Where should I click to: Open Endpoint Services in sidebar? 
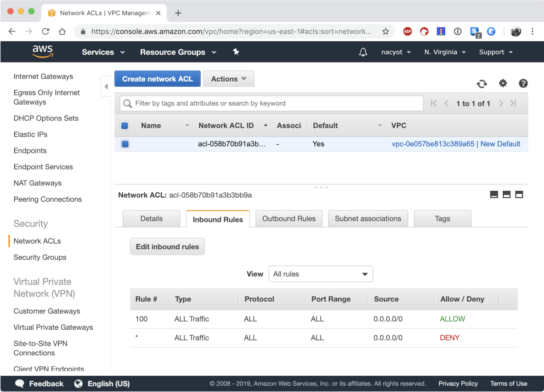tap(43, 167)
